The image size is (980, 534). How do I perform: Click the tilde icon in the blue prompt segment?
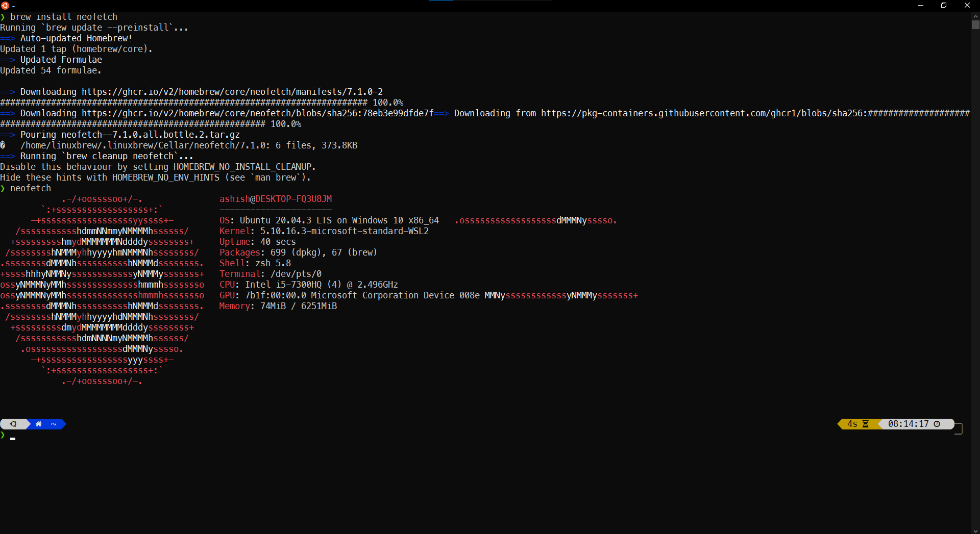point(53,424)
